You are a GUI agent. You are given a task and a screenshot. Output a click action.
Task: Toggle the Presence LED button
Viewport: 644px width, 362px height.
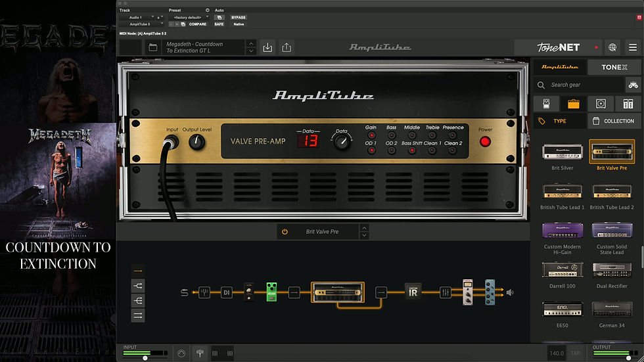452,135
